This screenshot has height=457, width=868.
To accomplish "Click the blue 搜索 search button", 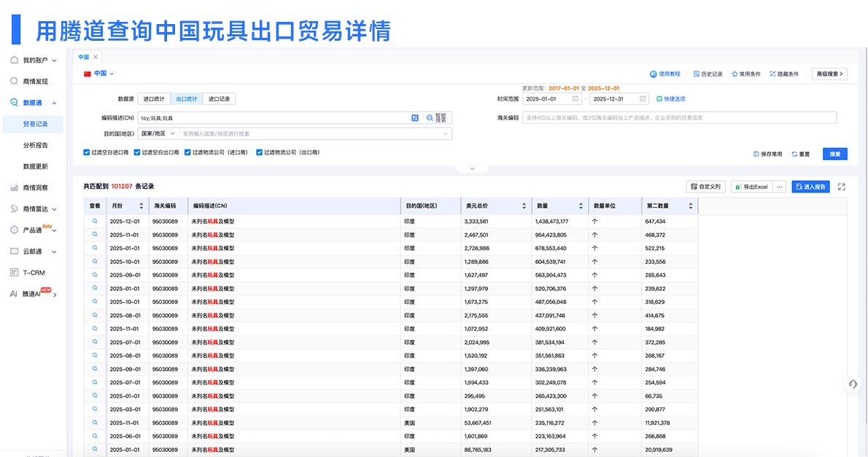I will [834, 154].
